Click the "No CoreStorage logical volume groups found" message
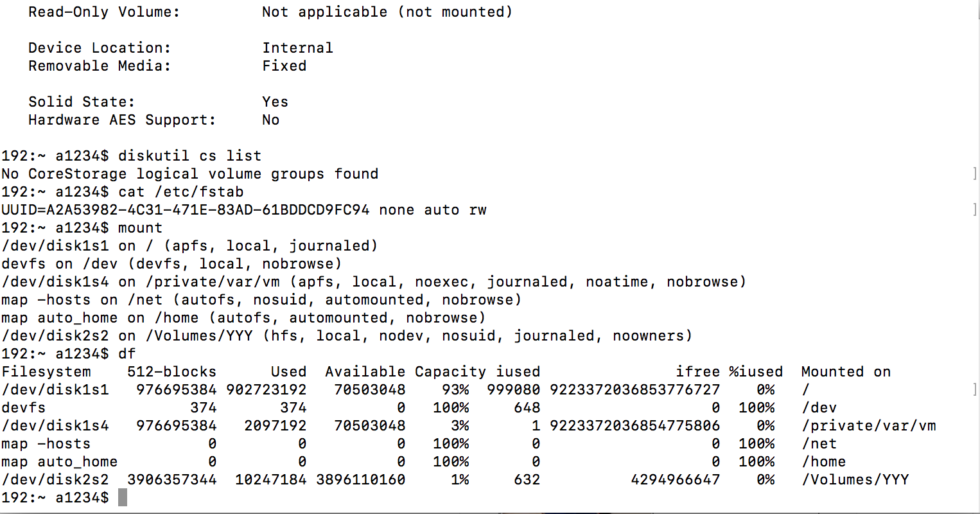This screenshot has height=514, width=980. point(190,174)
